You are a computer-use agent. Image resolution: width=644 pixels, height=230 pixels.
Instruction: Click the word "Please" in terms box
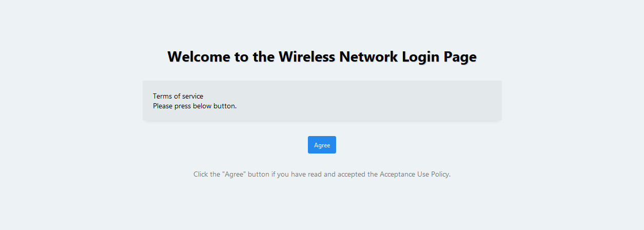pyautogui.click(x=163, y=106)
